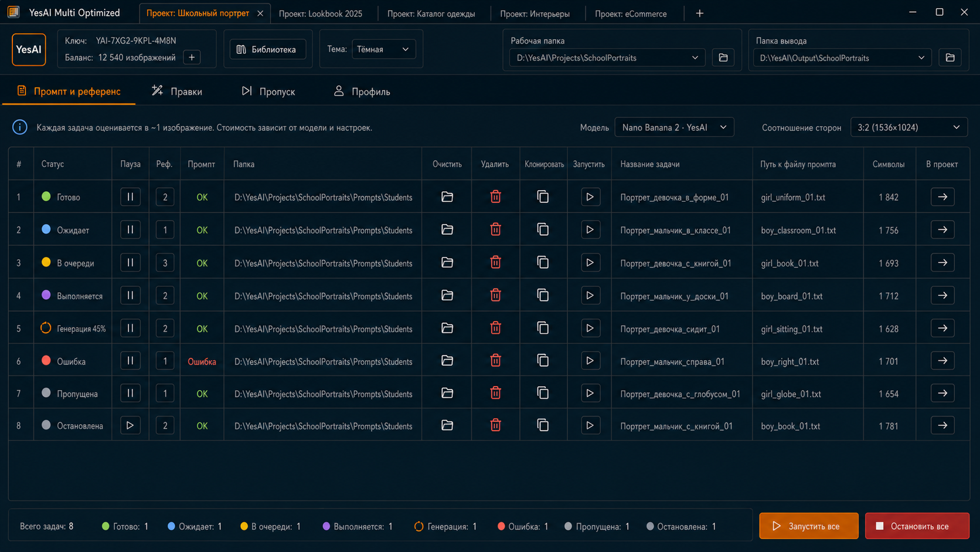The image size is (980, 552).
Task: Clone the Портрет_девочка_с_глобусом_01 task
Action: coord(543,394)
